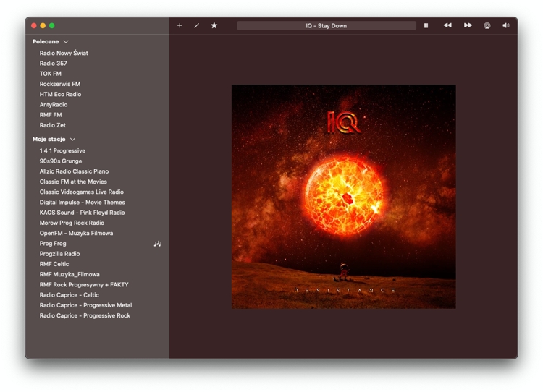Click the speaker volume icon

(x=506, y=25)
